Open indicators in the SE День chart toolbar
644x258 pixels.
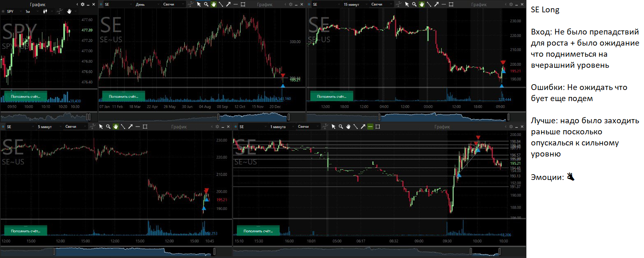(190, 5)
